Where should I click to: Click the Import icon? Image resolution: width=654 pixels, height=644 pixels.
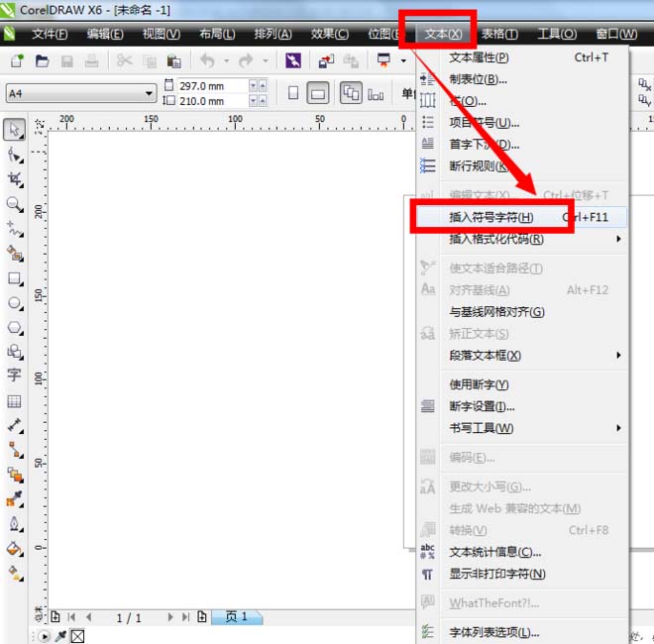pyautogui.click(x=326, y=61)
